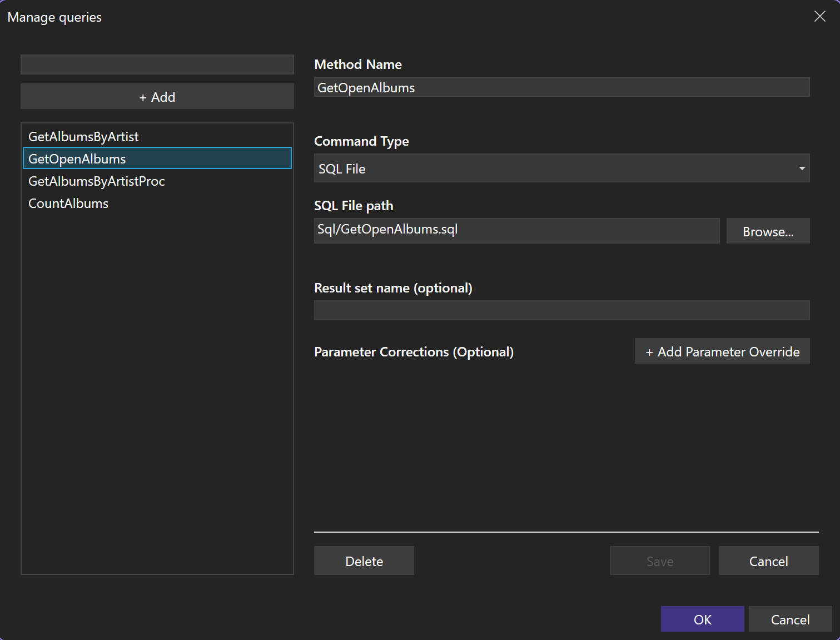Confirm the dialog with OK
The image size is (840, 640).
click(702, 619)
